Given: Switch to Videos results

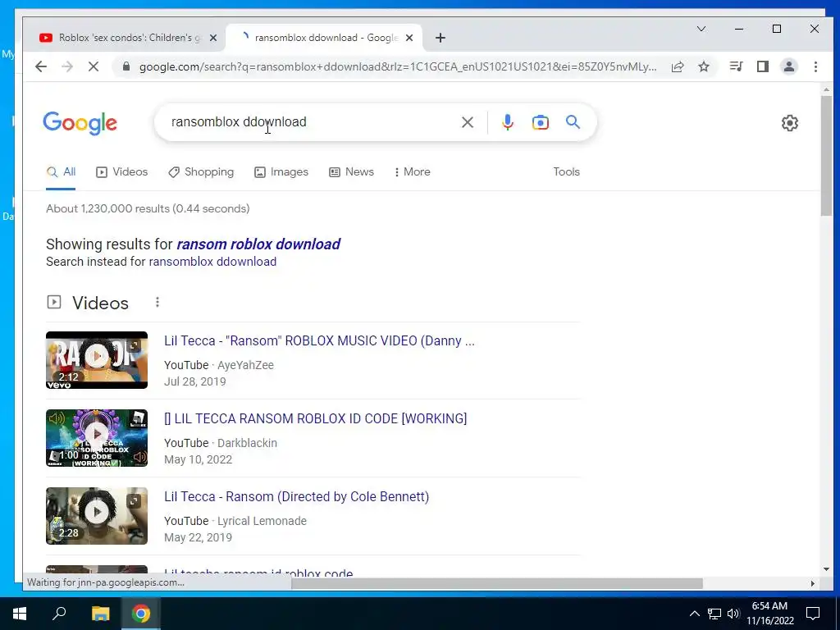Looking at the screenshot, I should coord(121,172).
